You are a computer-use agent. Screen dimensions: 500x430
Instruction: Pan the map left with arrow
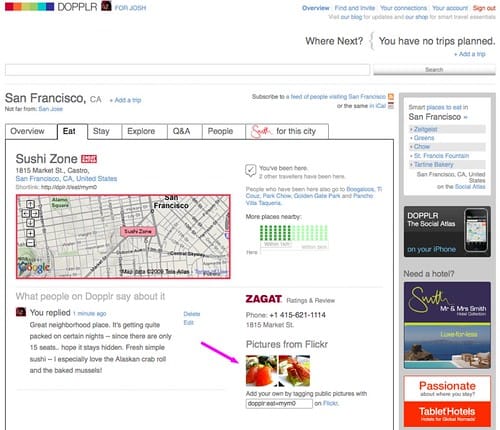tap(25, 213)
